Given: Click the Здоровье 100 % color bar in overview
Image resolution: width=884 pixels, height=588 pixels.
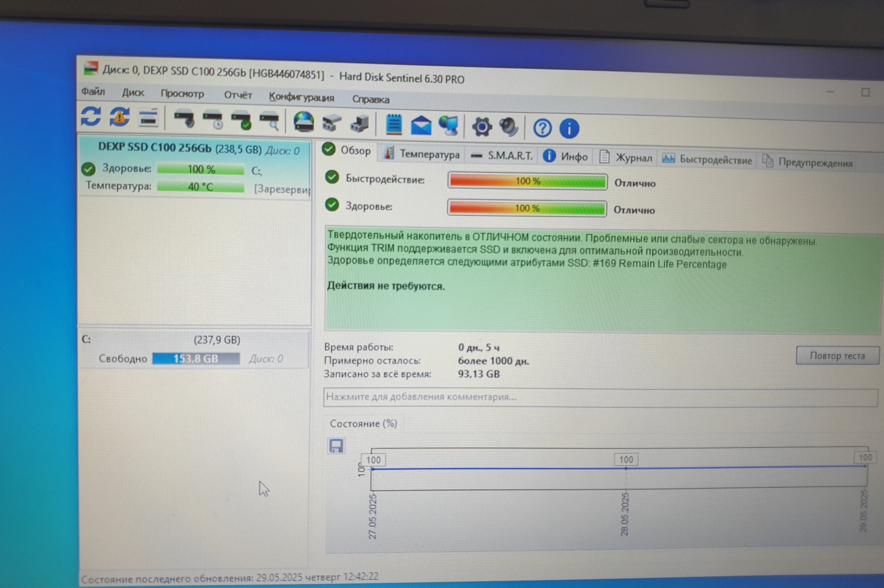Looking at the screenshot, I should coord(527,208).
